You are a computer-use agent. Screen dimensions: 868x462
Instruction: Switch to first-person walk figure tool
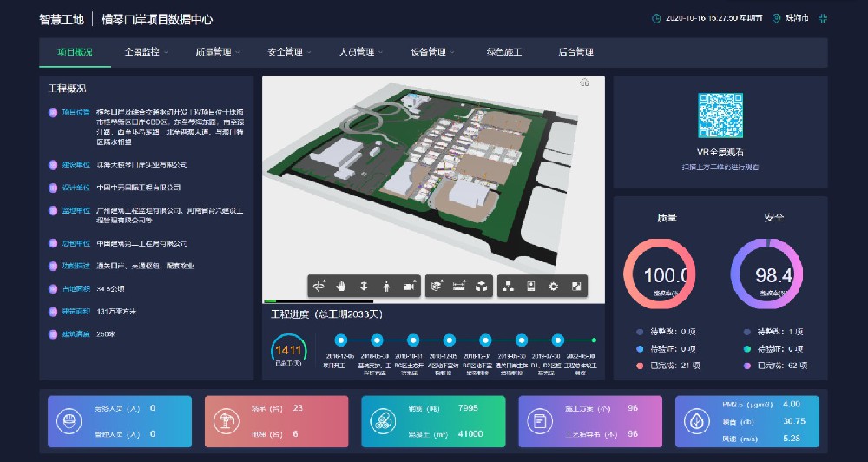385,286
